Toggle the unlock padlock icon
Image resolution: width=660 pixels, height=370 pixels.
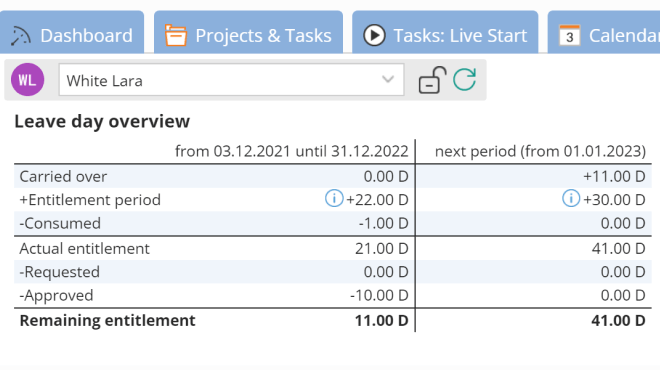[432, 80]
